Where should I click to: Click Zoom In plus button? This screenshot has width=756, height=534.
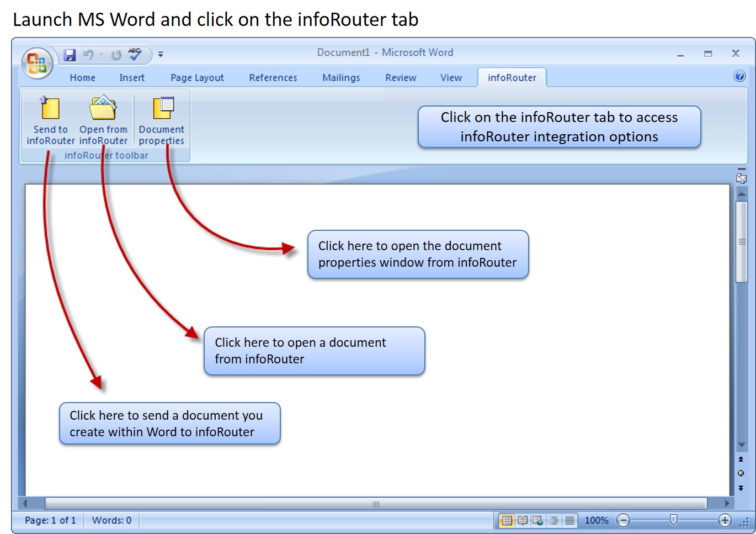725,520
